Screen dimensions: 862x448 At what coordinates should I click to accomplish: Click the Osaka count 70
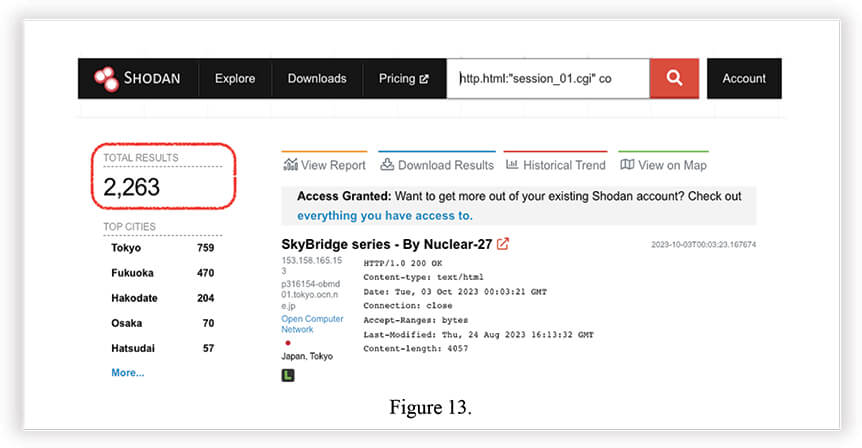[x=208, y=323]
